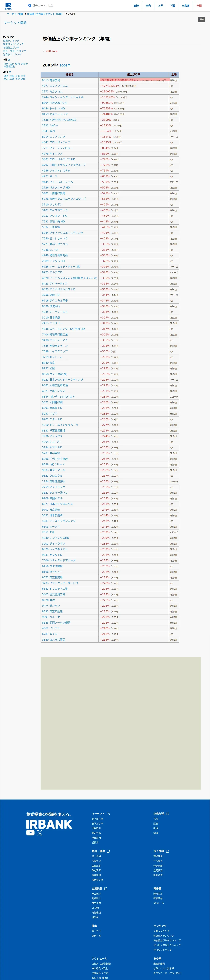Click the IR BANK logo in header
Screen dimensions: 210x980
[8, 6]
